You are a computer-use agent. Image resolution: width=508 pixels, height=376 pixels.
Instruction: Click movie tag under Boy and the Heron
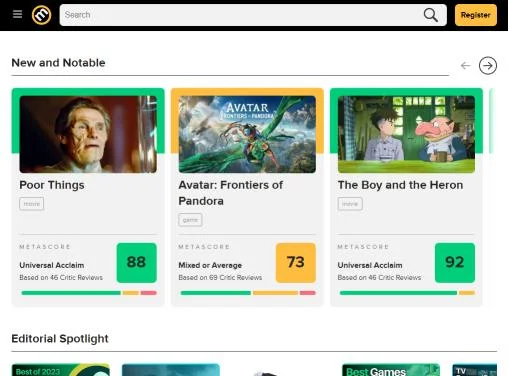350,204
